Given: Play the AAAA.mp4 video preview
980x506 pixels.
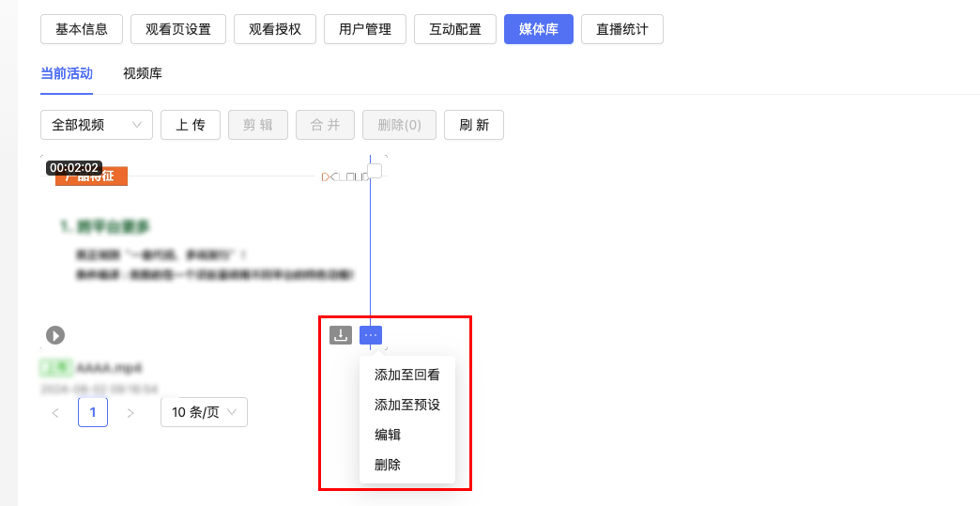Looking at the screenshot, I should 55,335.
